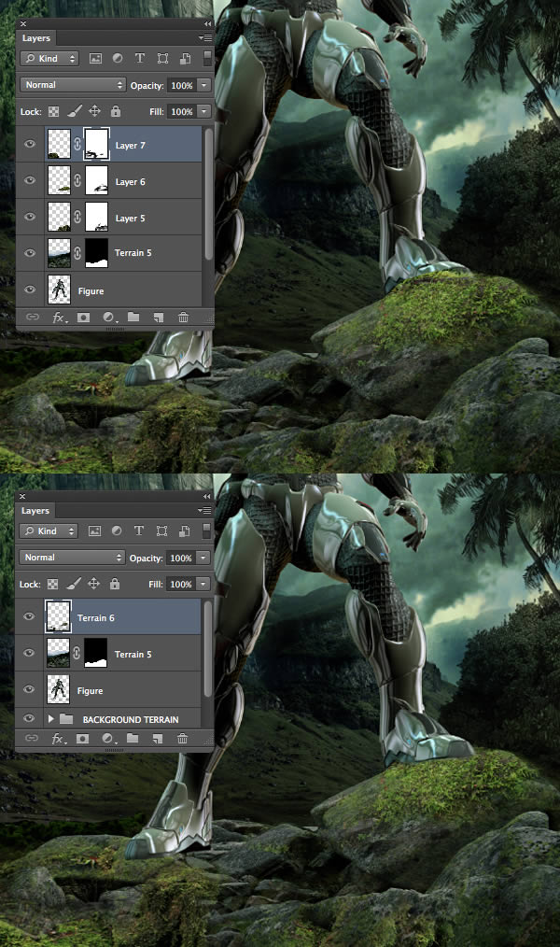
Task: Delete layer trash icon in lower panel
Action: [182, 739]
